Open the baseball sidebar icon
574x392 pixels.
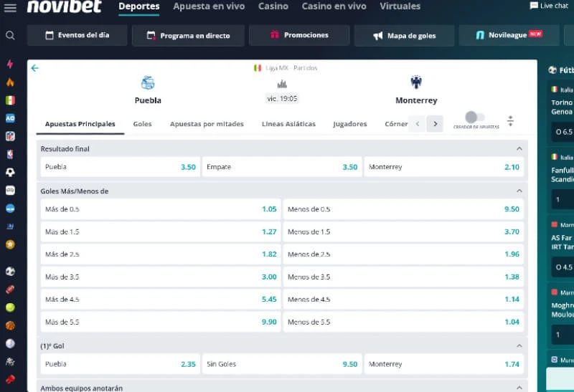click(x=10, y=343)
